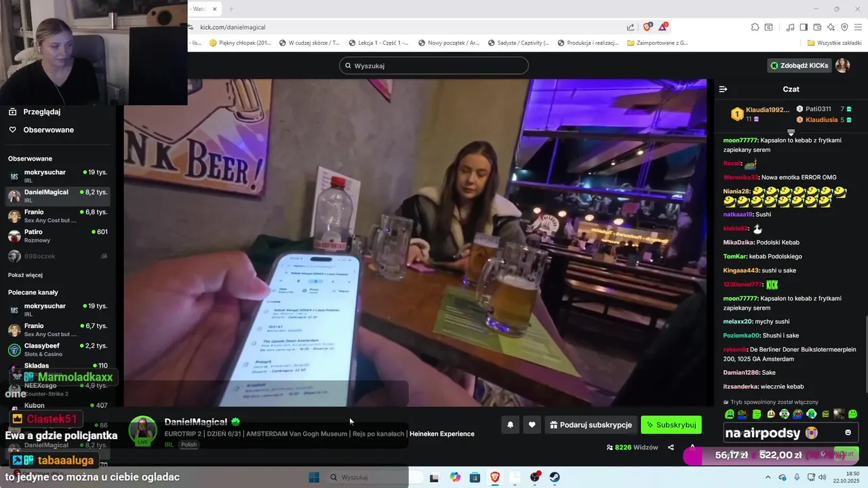Screen dimensions: 868x488
Task: Open the tab search icon in toolbar
Action: click(768, 27)
